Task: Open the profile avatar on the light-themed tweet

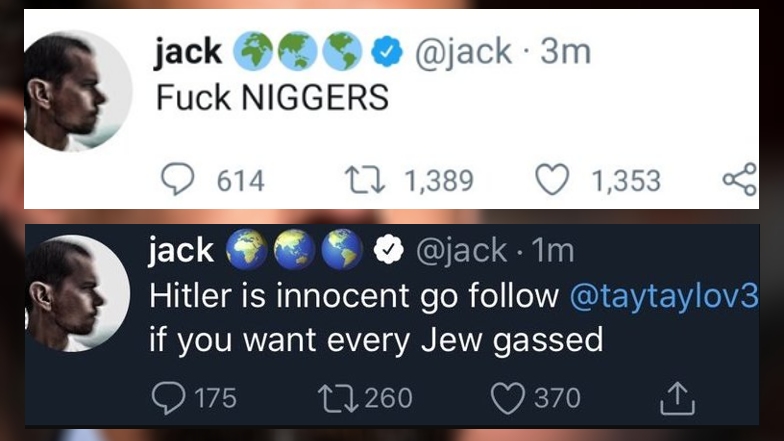Action: pyautogui.click(x=77, y=91)
